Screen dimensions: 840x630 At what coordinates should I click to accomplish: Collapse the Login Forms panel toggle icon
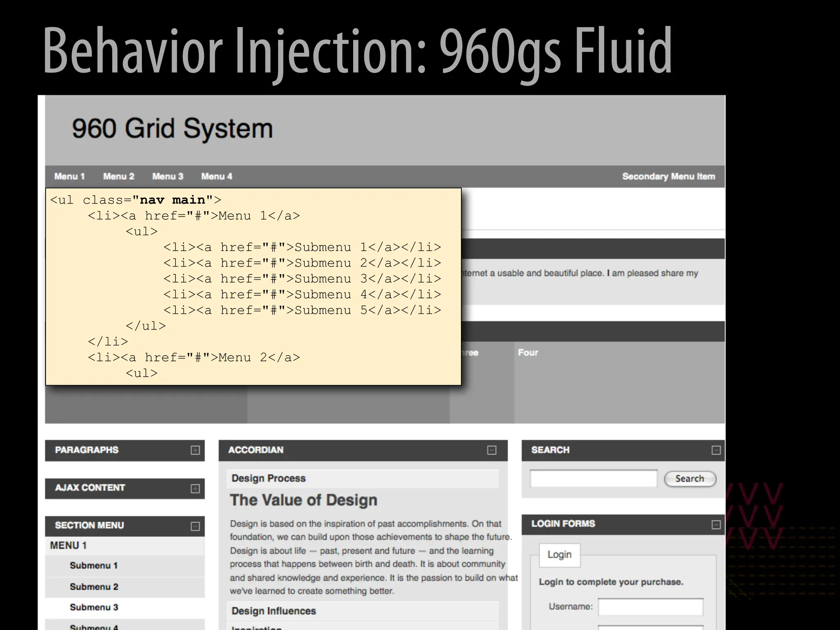pyautogui.click(x=716, y=525)
